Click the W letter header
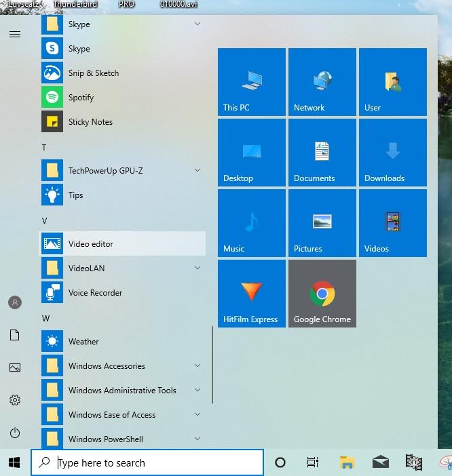The height and width of the screenshot is (476, 452). (x=45, y=319)
